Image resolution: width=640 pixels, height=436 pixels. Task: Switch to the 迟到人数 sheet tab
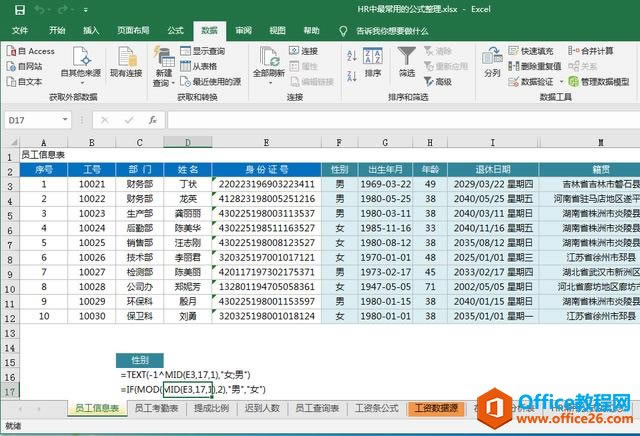[262, 408]
